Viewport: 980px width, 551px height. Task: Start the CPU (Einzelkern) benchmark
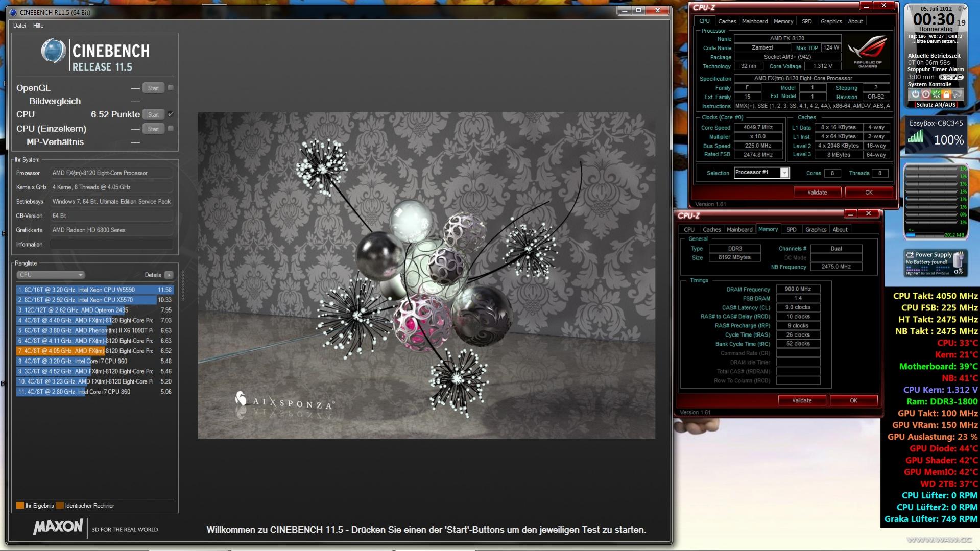coord(153,129)
